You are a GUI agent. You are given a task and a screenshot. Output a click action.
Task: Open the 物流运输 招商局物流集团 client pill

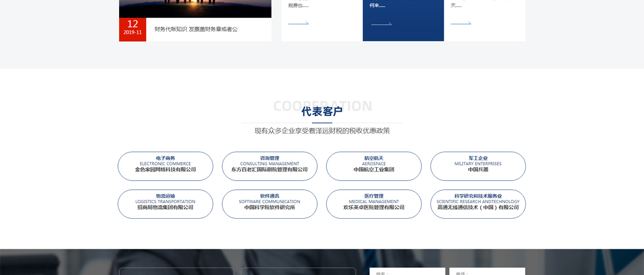(x=165, y=204)
